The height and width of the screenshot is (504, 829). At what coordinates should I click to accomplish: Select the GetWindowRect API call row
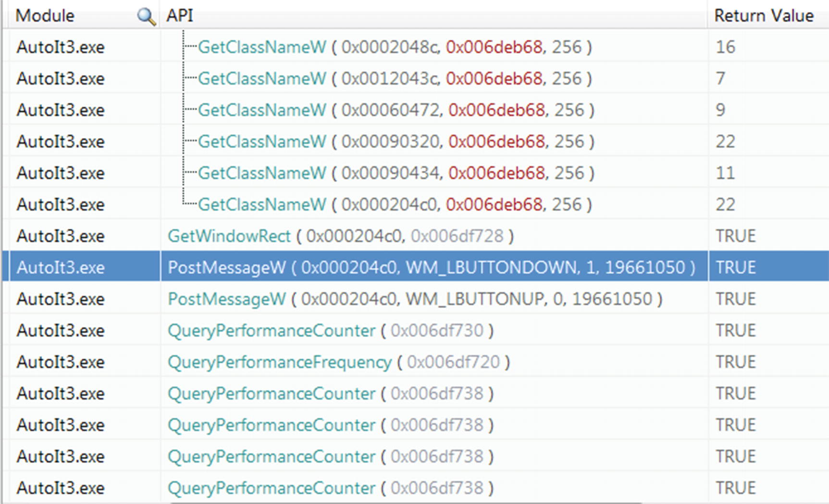[x=340, y=236]
